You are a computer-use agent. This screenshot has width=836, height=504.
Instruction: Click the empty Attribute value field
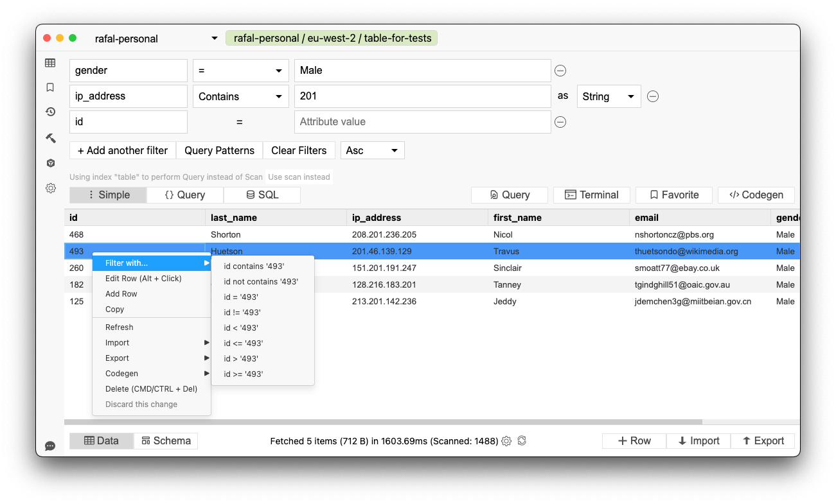[x=422, y=122]
